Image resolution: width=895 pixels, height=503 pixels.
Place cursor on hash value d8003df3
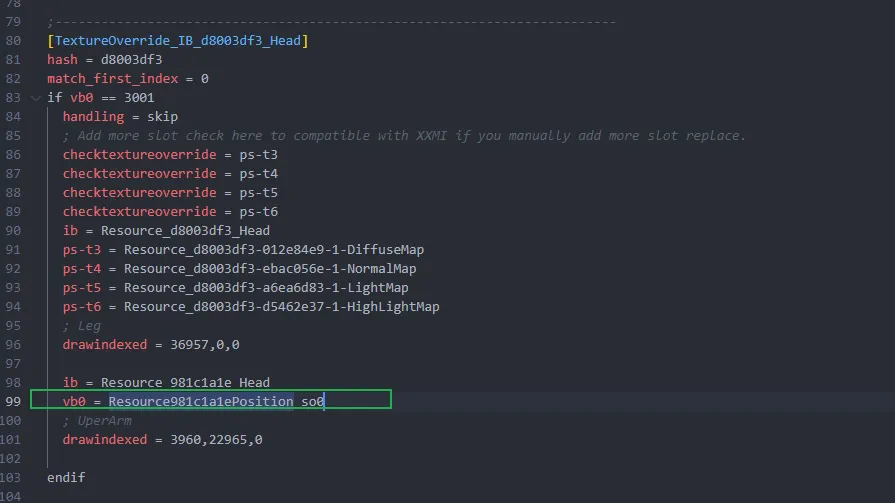coord(131,59)
